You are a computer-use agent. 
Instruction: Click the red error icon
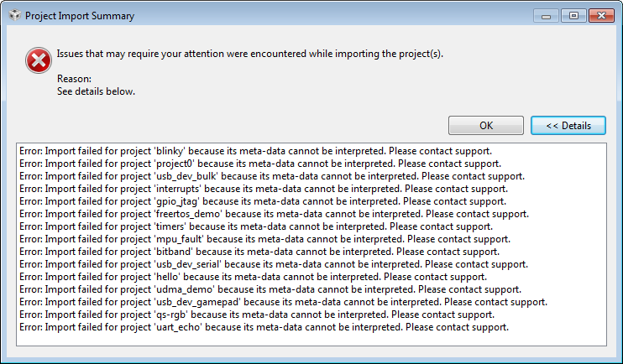click(x=38, y=60)
